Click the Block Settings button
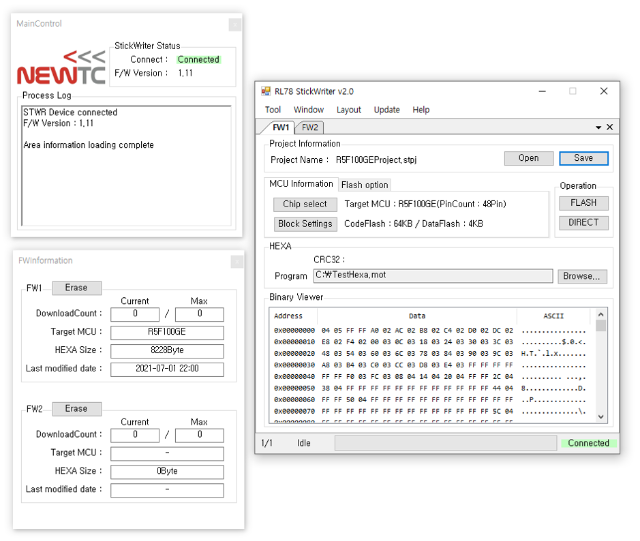 [305, 224]
